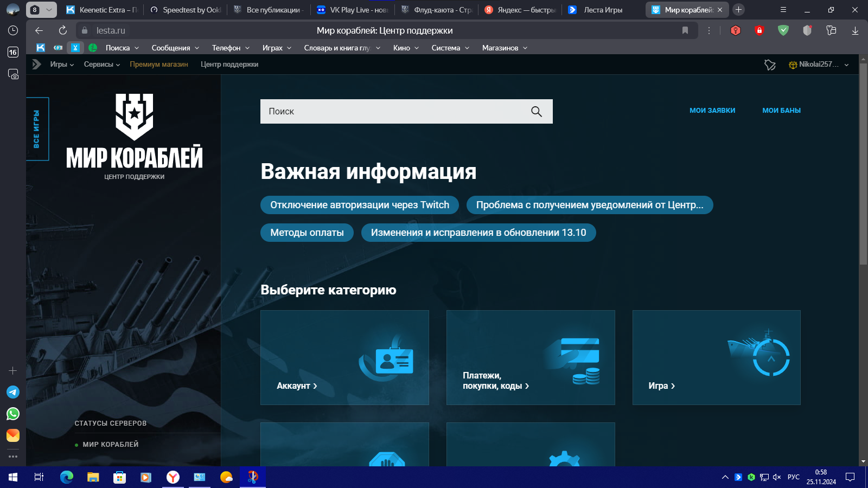Viewport: 868px width, 488px height.
Task: Switch to the VK Play Live tab
Action: (353, 10)
